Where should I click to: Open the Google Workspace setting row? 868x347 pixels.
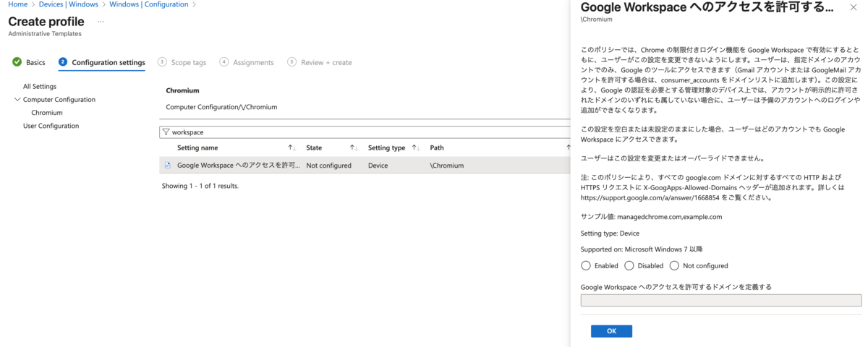click(365, 166)
